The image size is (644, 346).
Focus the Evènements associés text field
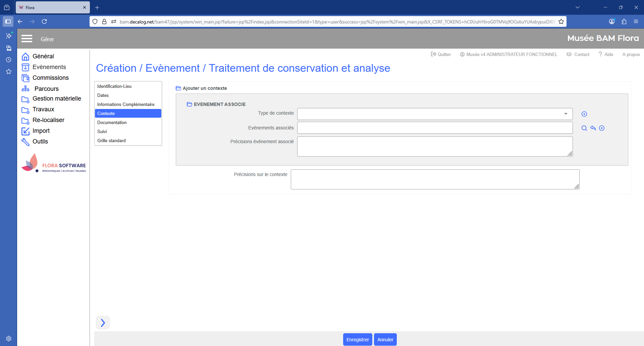435,128
